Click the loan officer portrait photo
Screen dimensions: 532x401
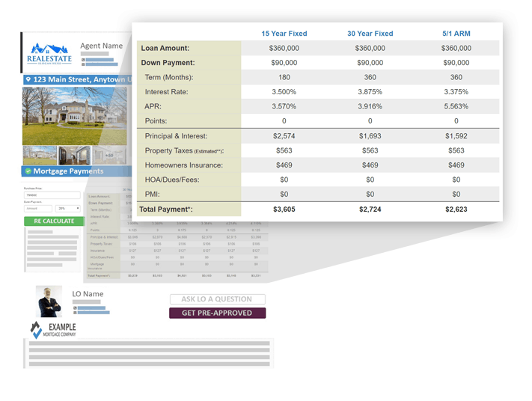click(x=49, y=301)
